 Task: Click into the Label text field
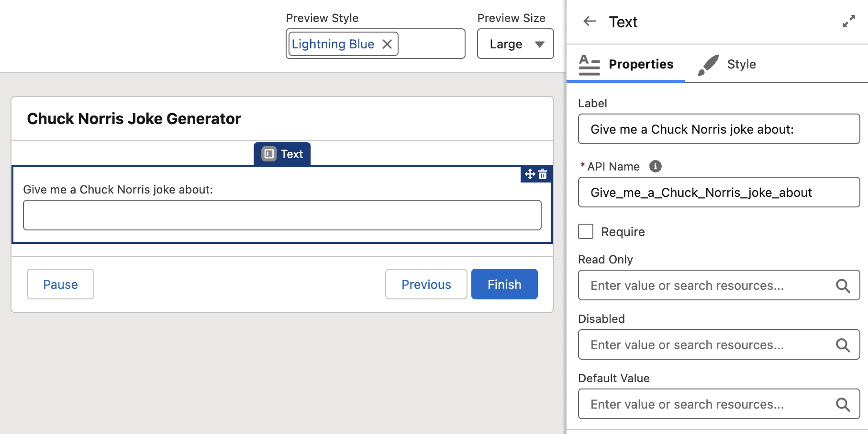(719, 129)
